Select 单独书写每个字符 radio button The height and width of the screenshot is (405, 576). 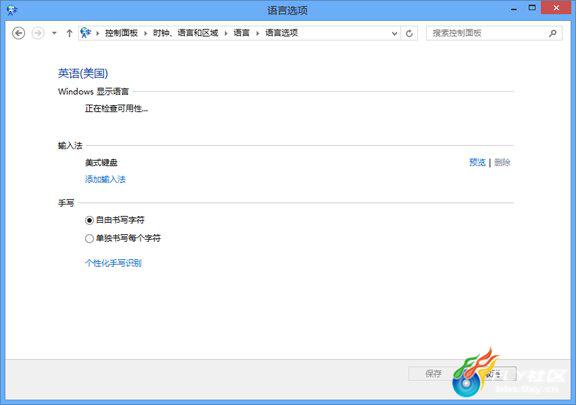click(x=89, y=239)
